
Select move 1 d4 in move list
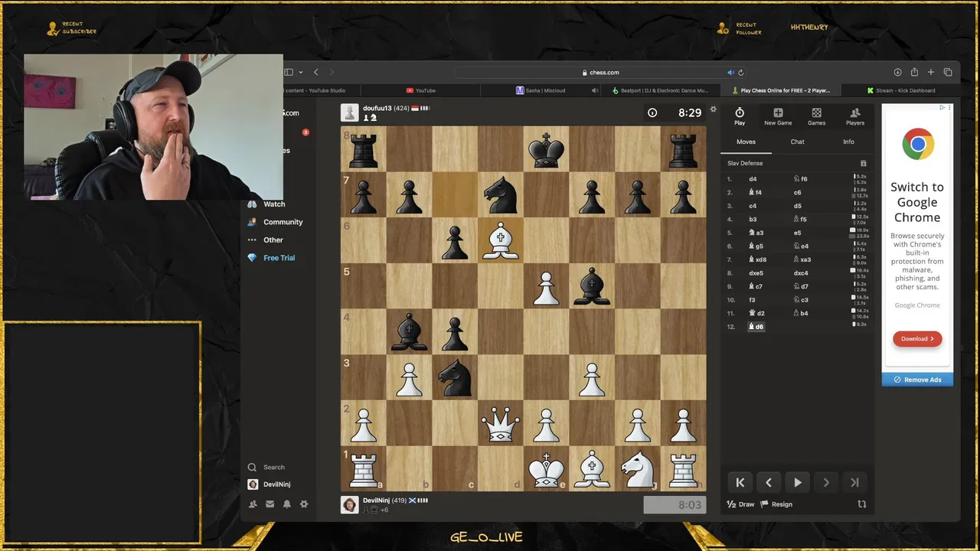click(753, 179)
